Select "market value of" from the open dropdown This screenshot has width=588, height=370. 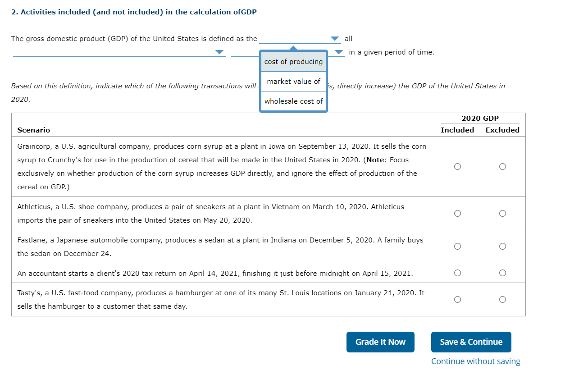[293, 81]
